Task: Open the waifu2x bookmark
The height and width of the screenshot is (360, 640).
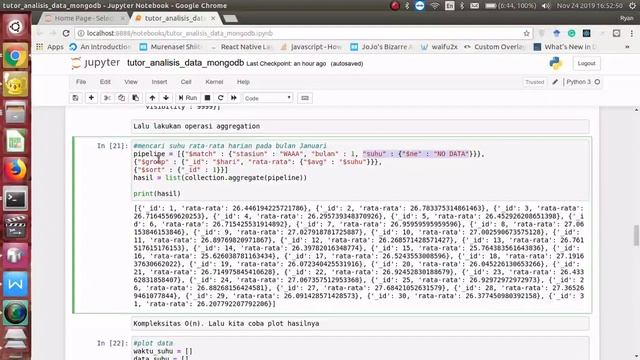Action: (x=439, y=47)
